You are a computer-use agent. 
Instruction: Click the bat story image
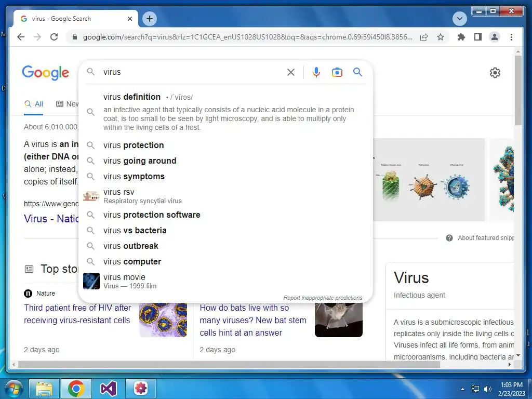[339, 320]
